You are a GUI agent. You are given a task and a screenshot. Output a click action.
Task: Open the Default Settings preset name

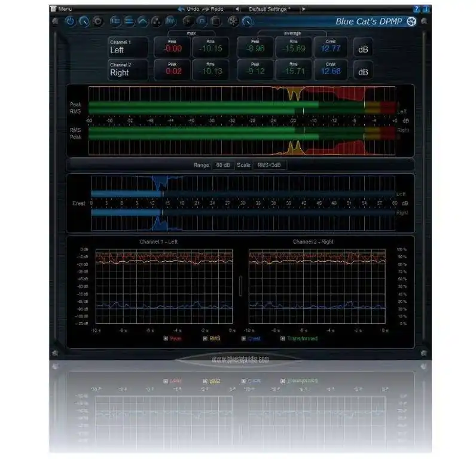point(270,9)
